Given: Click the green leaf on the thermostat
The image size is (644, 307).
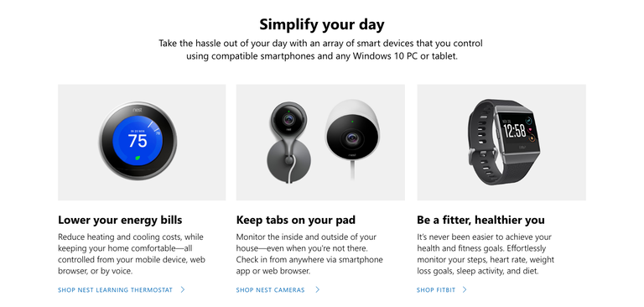Looking at the screenshot, I should (x=138, y=158).
